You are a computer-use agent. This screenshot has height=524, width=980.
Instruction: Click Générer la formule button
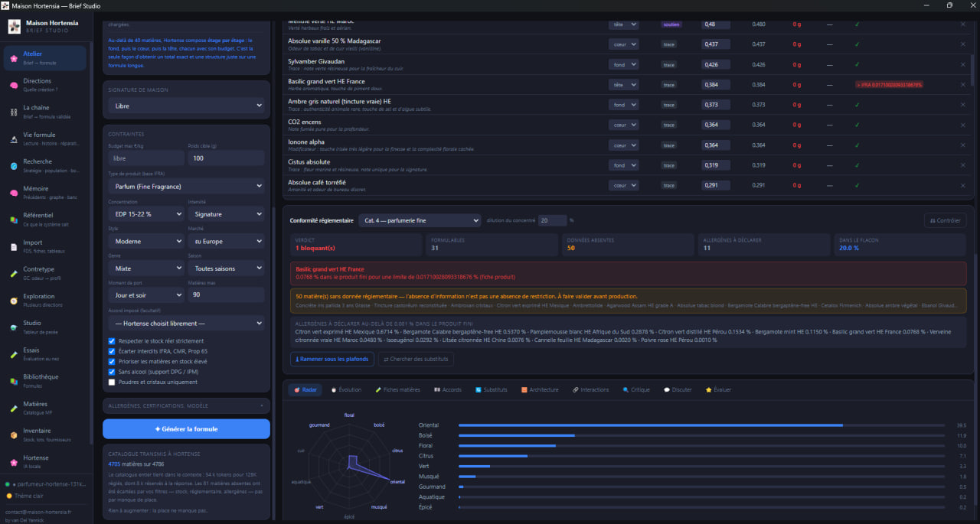click(x=186, y=429)
